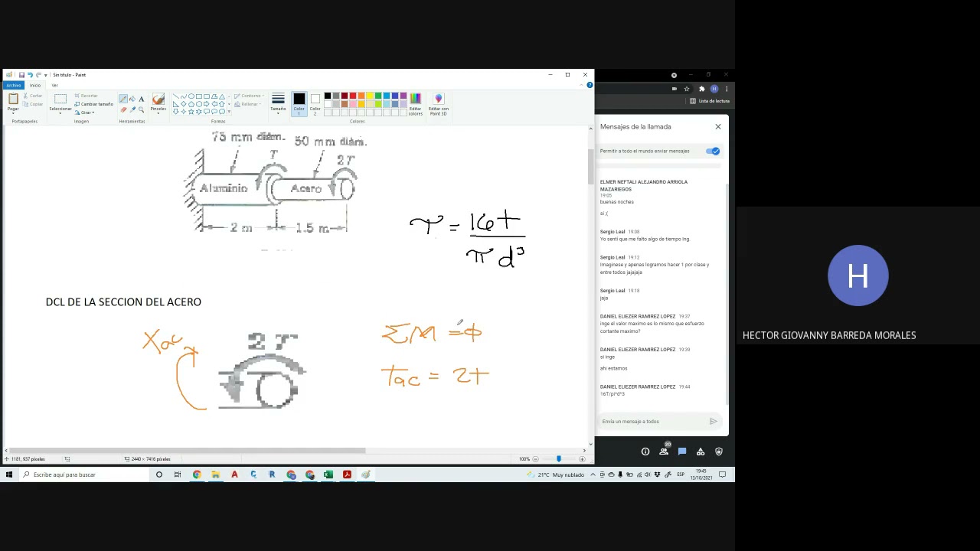Click Paint vertical scrollbar
This screenshot has height=551, width=980.
pos(590,166)
